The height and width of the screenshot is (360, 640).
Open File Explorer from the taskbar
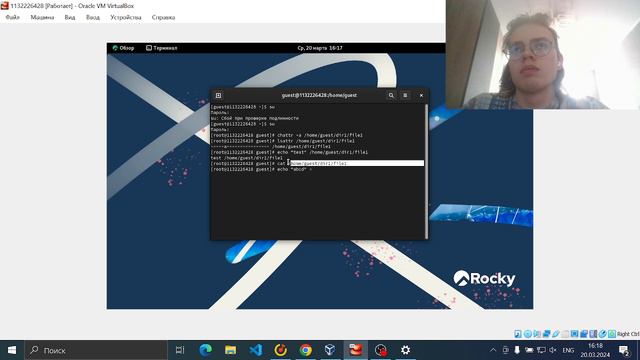[231, 350]
